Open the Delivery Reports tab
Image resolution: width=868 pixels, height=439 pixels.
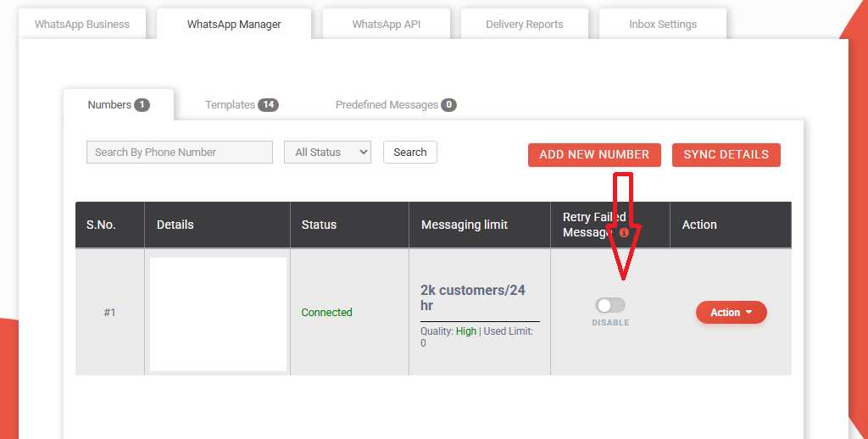coord(524,25)
